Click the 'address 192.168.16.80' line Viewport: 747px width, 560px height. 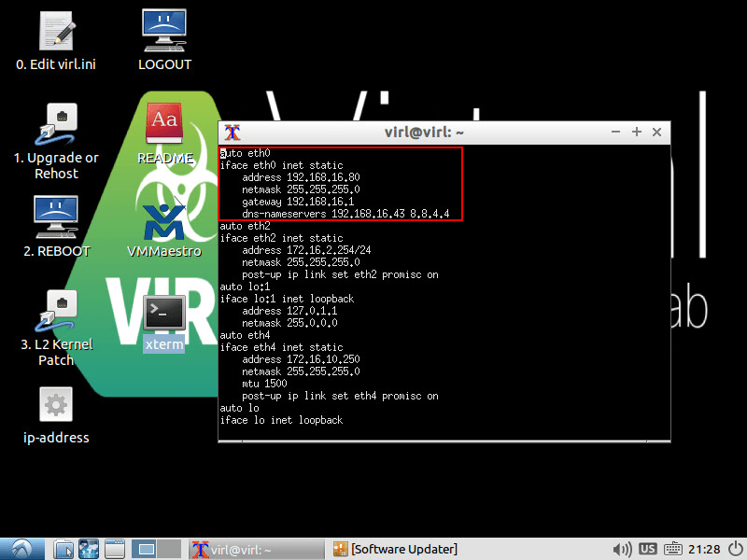(301, 177)
